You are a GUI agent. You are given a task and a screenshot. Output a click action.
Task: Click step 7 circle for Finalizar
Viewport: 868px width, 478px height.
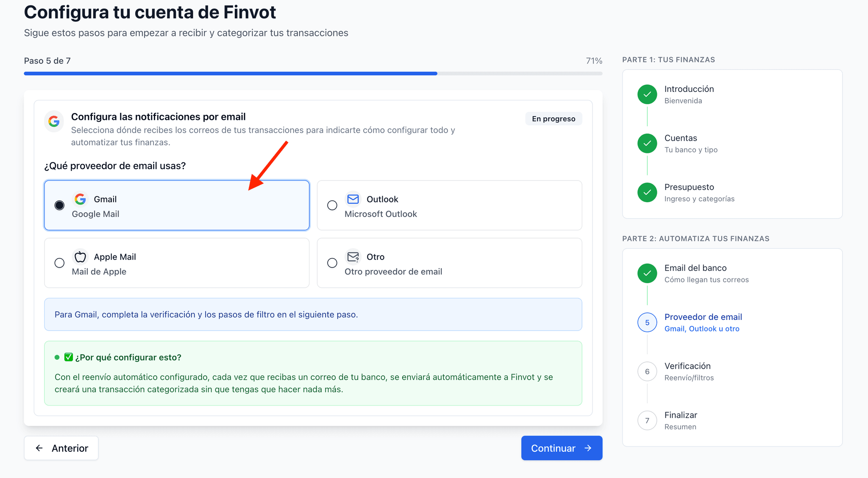point(647,420)
